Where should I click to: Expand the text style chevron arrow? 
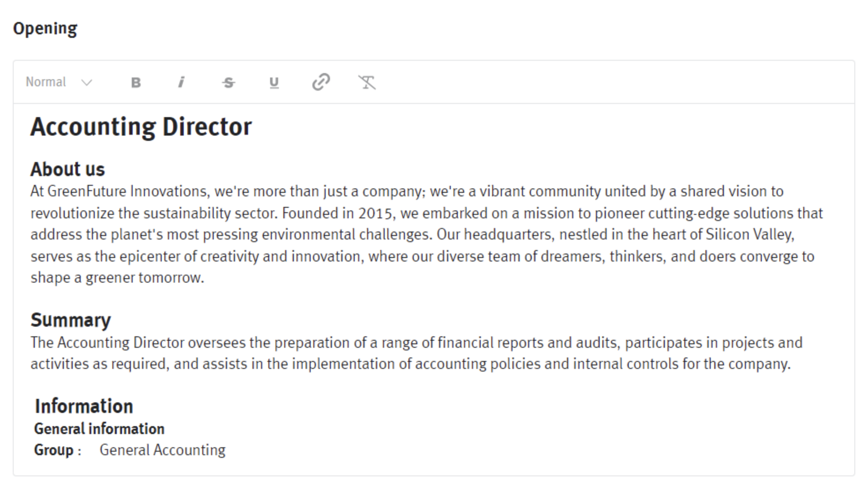coord(87,82)
